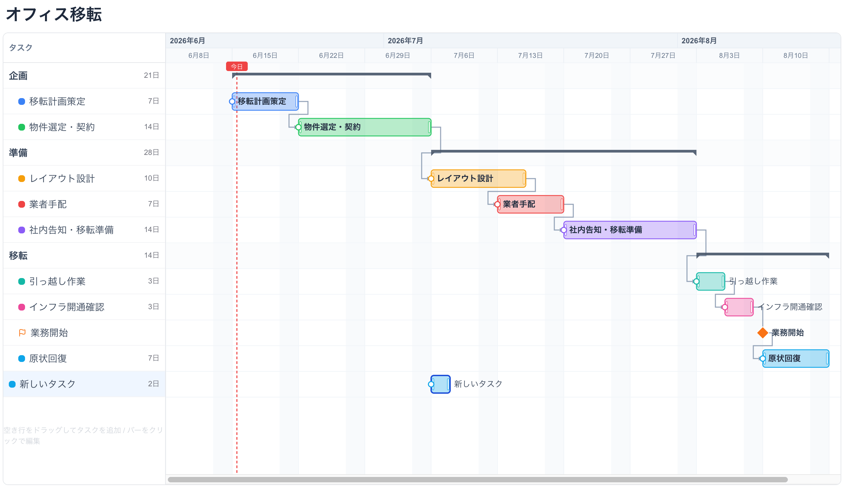Click the 社内告知・移転準備 purple bar
The image size is (844, 504).
click(630, 230)
